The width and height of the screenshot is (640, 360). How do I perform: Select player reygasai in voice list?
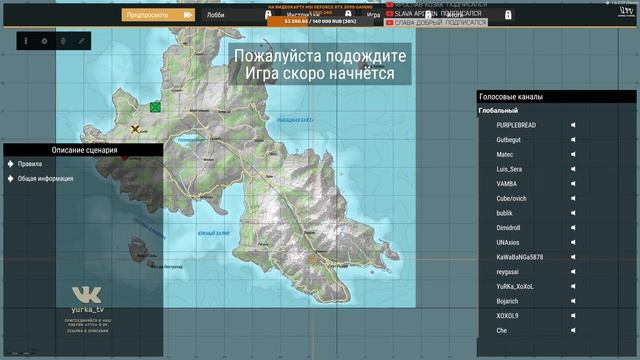click(507, 272)
